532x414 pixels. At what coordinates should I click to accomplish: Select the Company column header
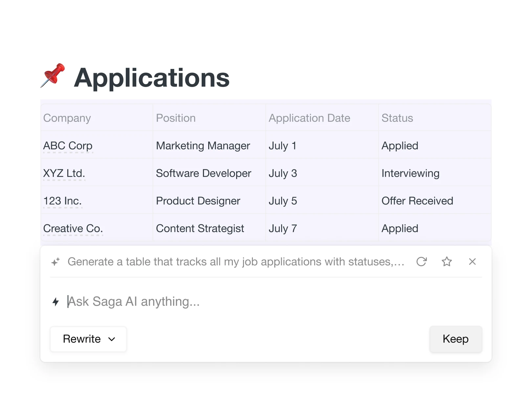click(67, 118)
